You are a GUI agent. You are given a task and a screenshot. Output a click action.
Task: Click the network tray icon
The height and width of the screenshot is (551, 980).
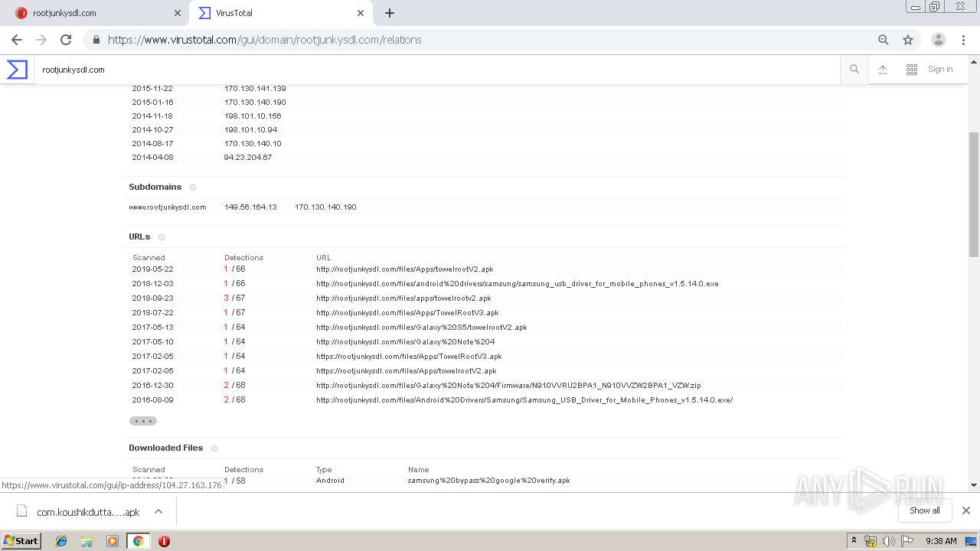[x=871, y=541]
